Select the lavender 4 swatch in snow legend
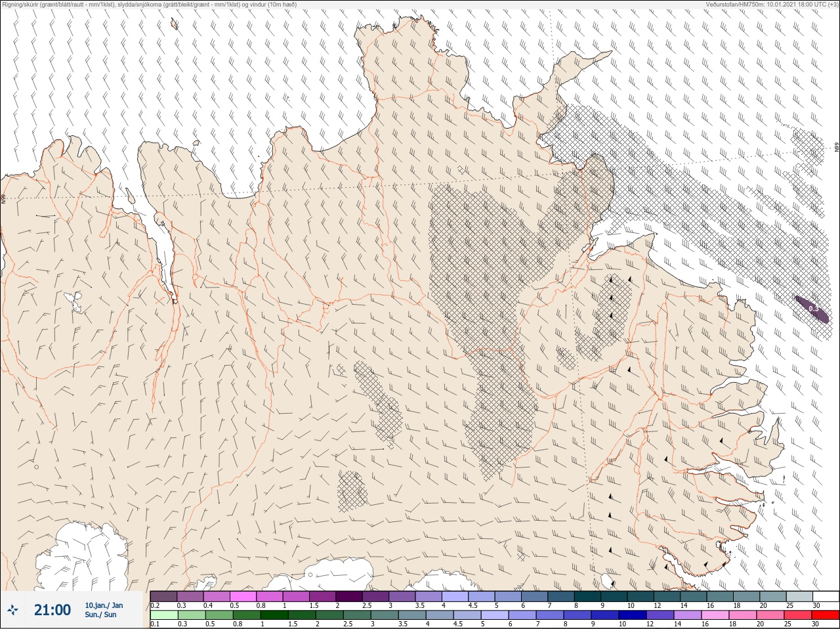Viewport: 840px width, 629px height. 455,596
